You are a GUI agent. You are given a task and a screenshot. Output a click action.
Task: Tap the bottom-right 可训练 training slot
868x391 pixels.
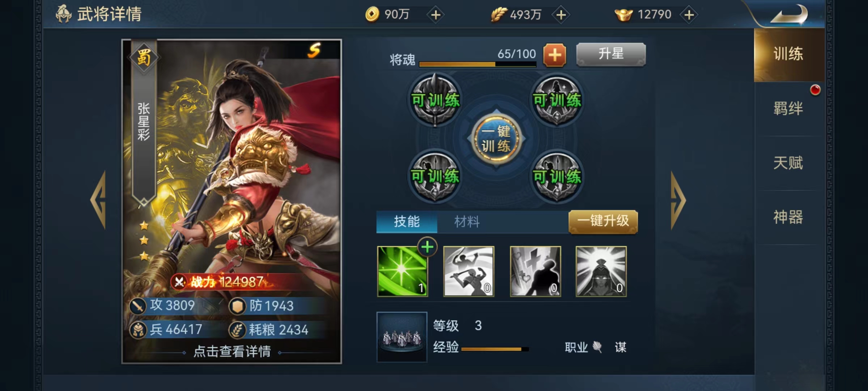(x=557, y=176)
